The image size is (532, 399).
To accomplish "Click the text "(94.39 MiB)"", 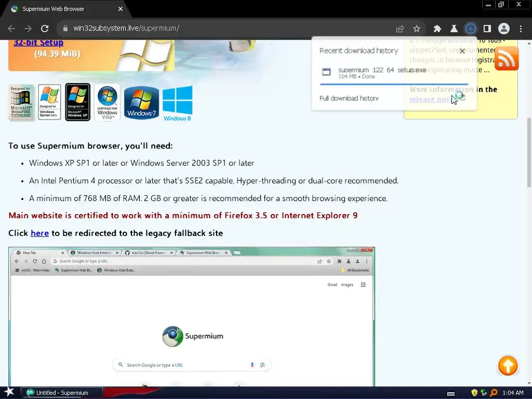I will [x=57, y=54].
